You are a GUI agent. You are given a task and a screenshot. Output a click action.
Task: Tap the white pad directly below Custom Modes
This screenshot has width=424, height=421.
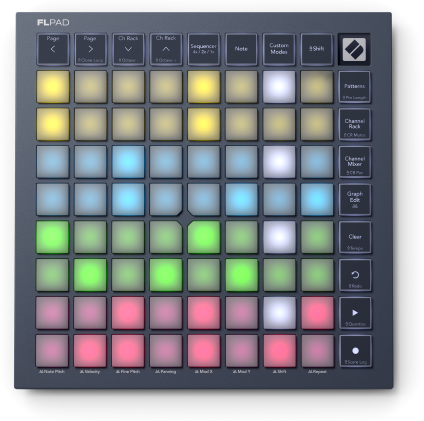pyautogui.click(x=279, y=87)
